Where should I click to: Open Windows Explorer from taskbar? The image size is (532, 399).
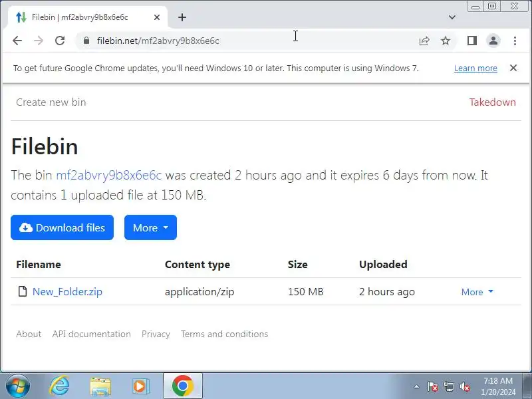(x=100, y=386)
